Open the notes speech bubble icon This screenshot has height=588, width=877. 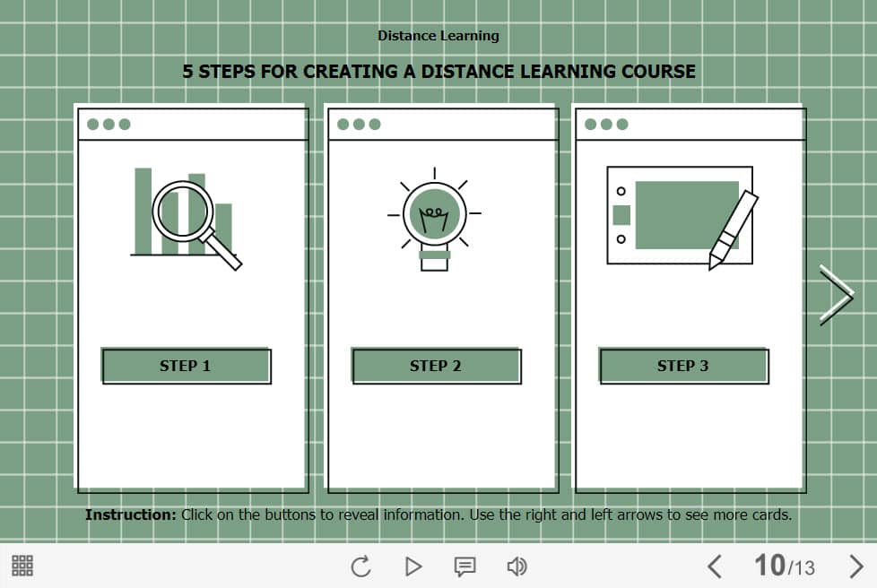(x=465, y=566)
